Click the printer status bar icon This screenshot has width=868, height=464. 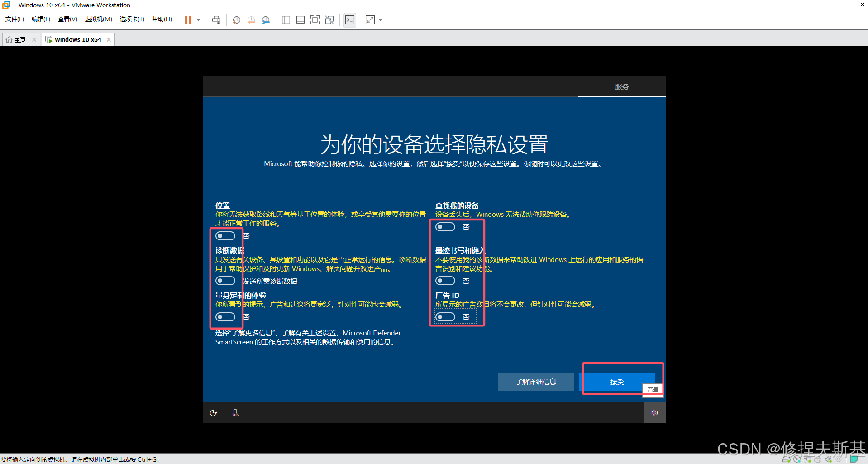[818, 459]
